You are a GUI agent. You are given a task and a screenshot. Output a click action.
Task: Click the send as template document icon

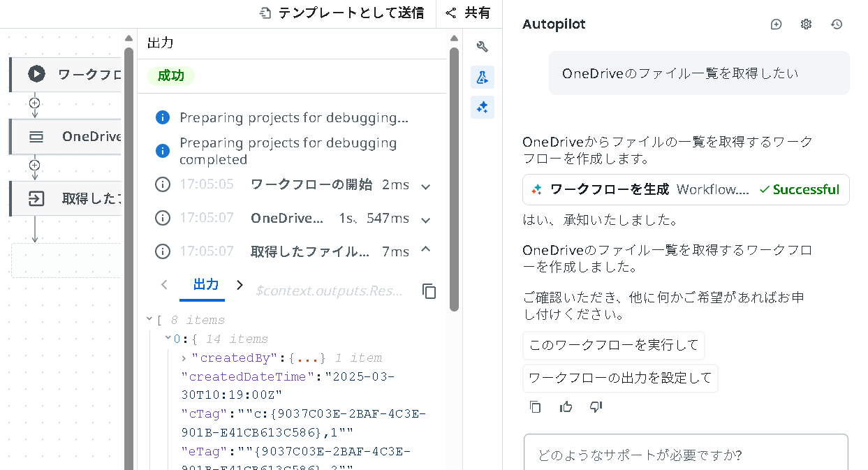(x=265, y=13)
